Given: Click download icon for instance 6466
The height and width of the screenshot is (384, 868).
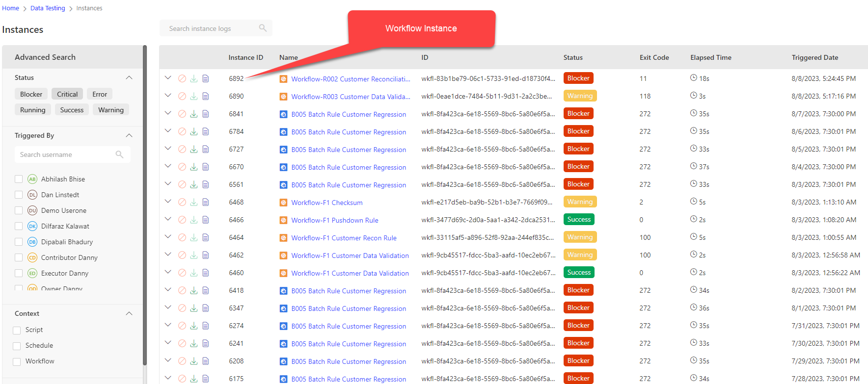Looking at the screenshot, I should click(x=194, y=220).
